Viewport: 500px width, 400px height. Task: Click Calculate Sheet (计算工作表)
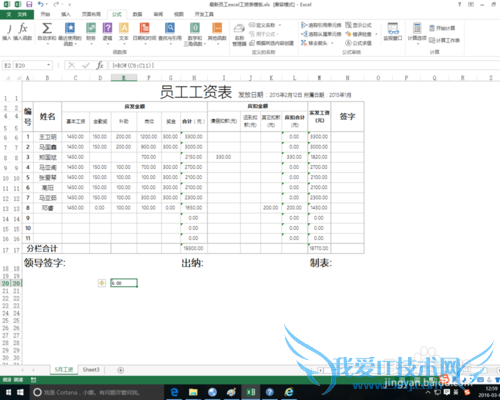(444, 40)
